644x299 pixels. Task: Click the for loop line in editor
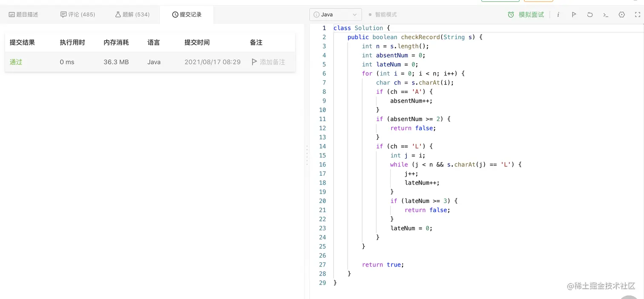pos(413,73)
